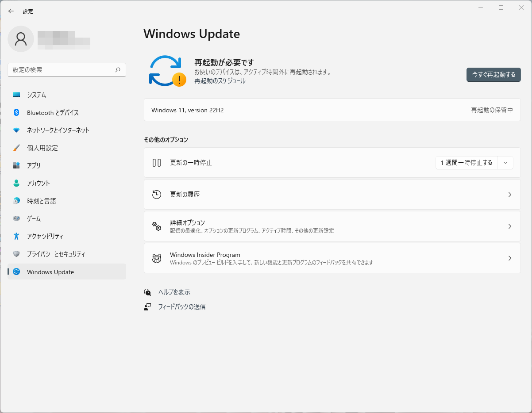Click the 再起動の保留中 status text

point(492,110)
